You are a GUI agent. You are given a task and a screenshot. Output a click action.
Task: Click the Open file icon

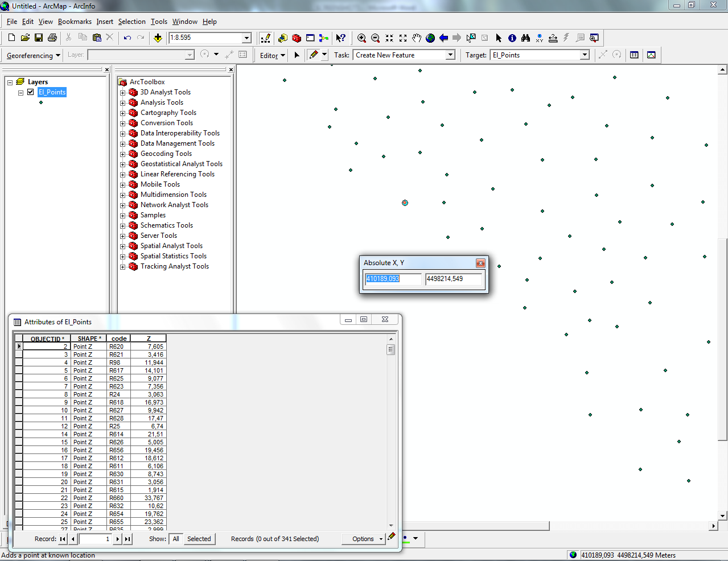25,38
